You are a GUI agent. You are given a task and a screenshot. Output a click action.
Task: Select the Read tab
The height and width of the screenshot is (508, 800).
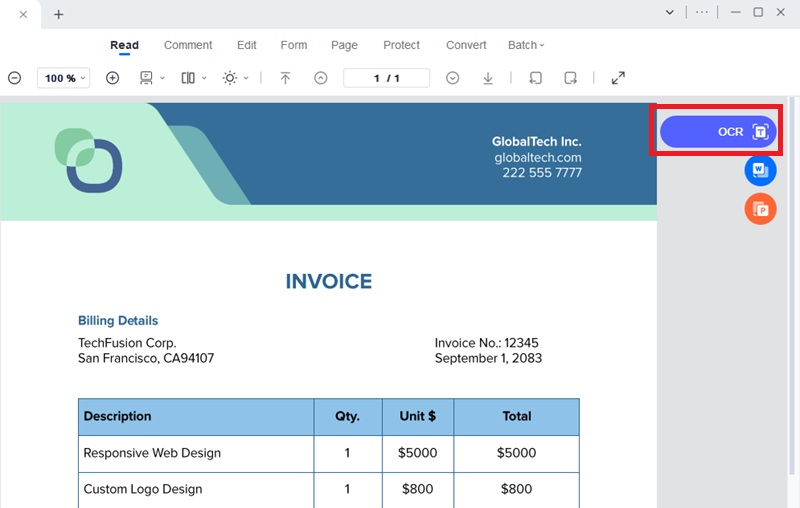pyautogui.click(x=124, y=45)
